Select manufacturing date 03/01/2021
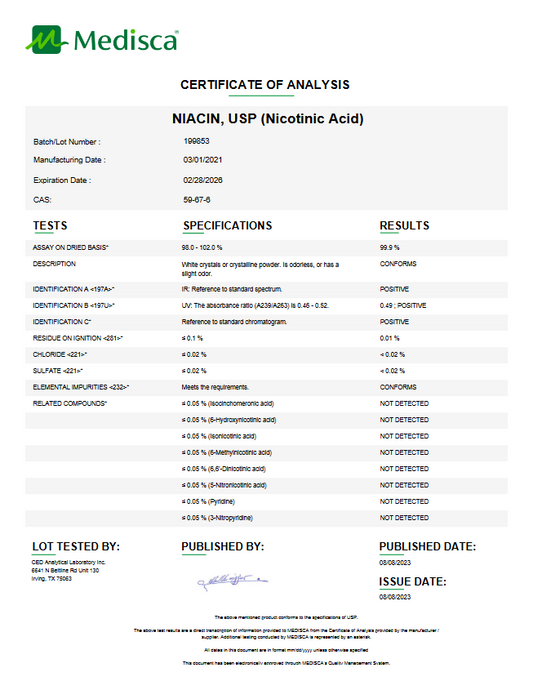Screen dimensions: 533x690 pyautogui.click(x=202, y=160)
